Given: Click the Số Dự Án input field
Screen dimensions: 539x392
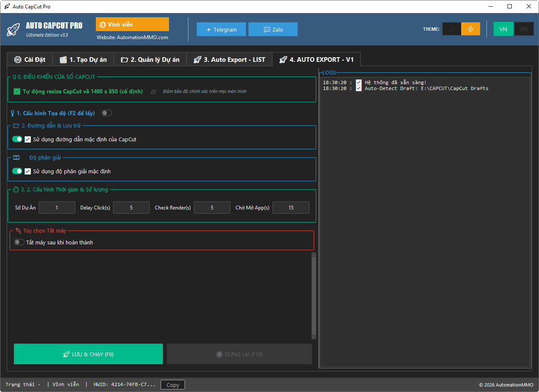Looking at the screenshot, I should 57,207.
